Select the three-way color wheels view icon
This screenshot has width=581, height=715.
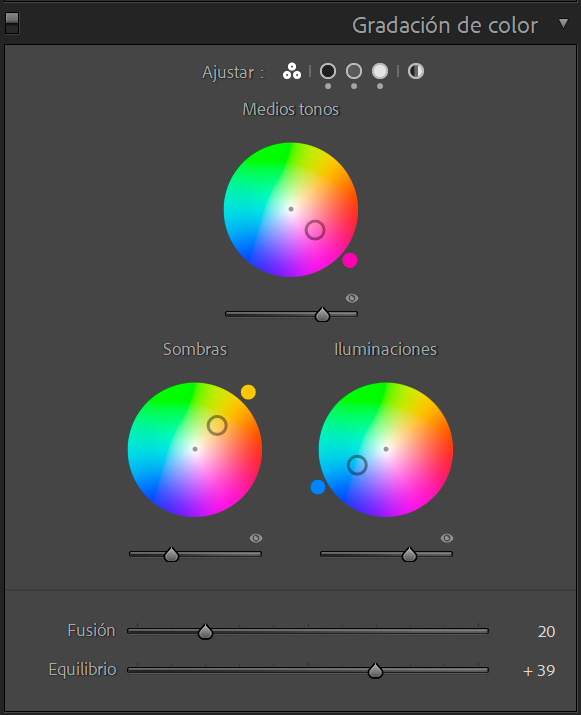292,71
